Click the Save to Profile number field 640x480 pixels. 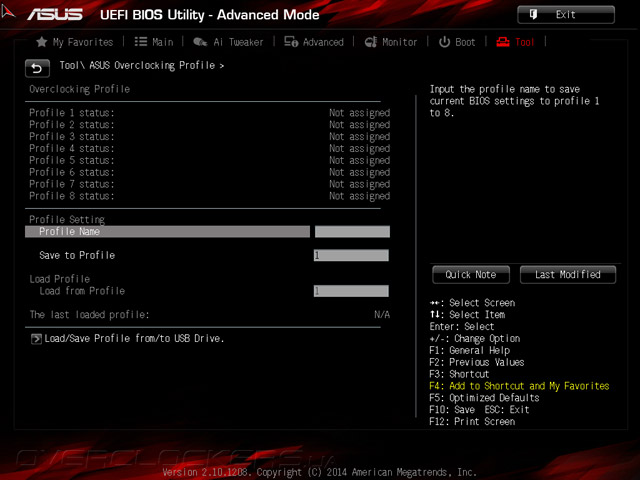tap(351, 256)
